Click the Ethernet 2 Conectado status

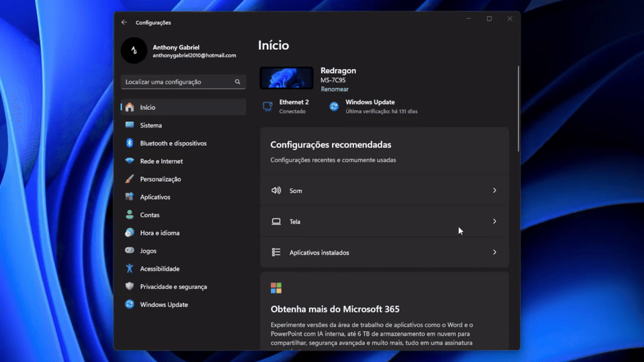click(286, 107)
